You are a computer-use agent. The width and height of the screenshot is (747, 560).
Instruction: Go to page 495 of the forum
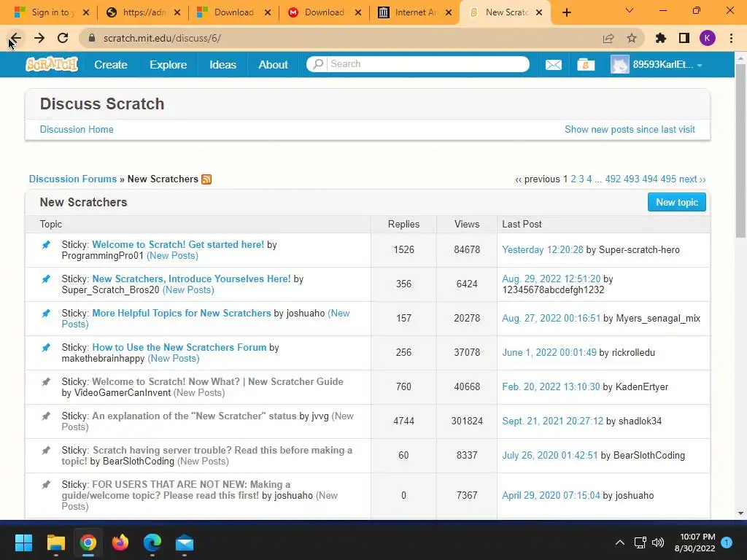click(668, 179)
